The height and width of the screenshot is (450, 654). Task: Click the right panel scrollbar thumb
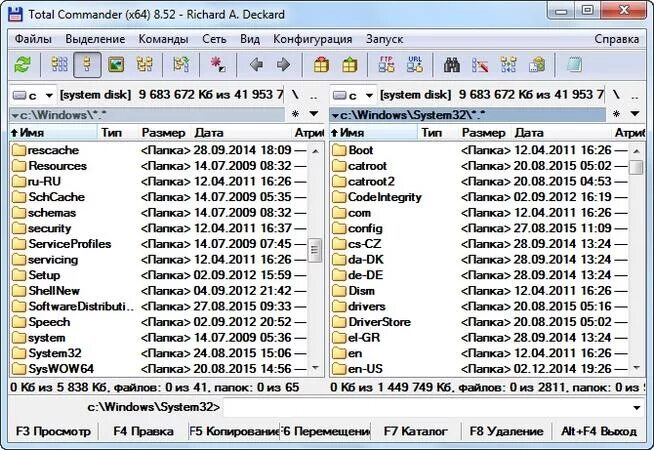[636, 167]
